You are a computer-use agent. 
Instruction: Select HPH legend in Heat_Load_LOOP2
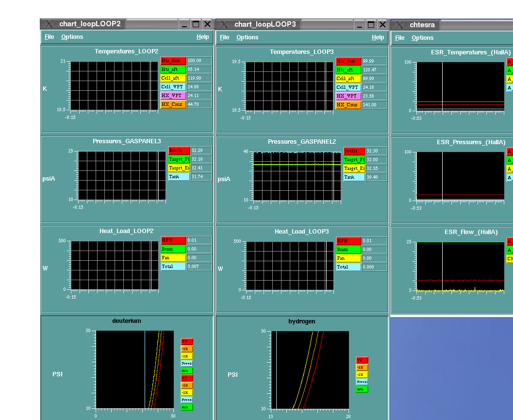tap(173, 240)
